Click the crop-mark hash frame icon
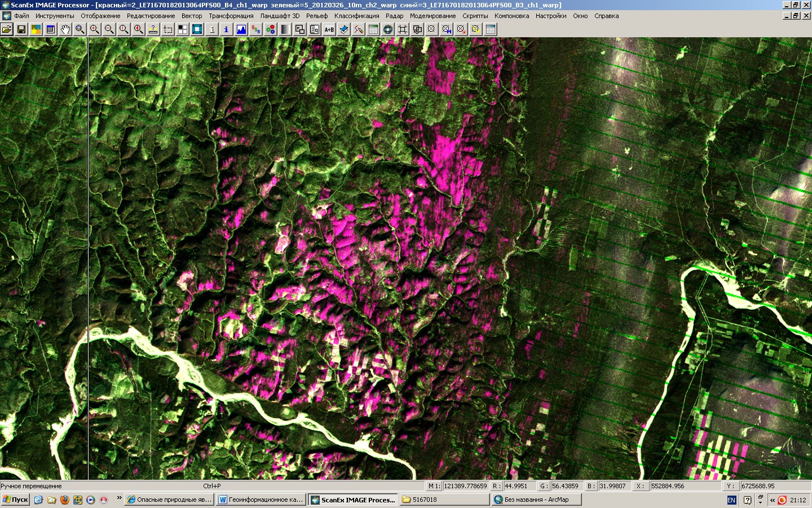812x508 pixels. 403,29
